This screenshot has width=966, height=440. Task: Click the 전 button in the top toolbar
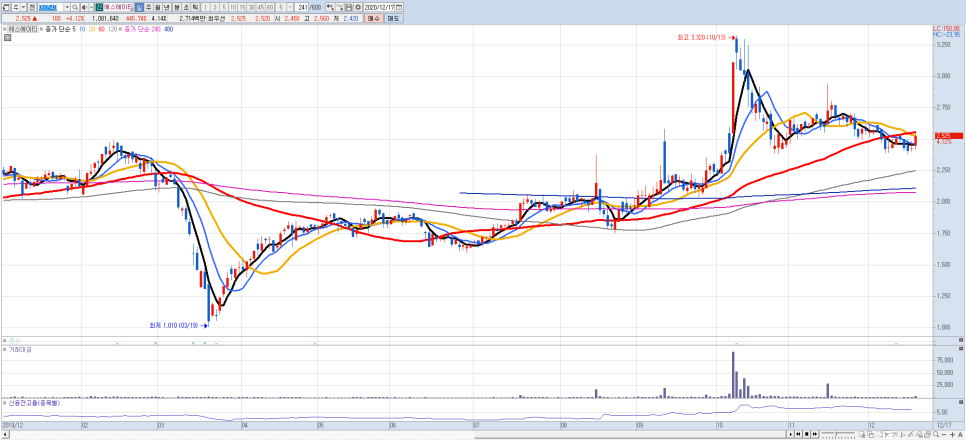[32, 7]
